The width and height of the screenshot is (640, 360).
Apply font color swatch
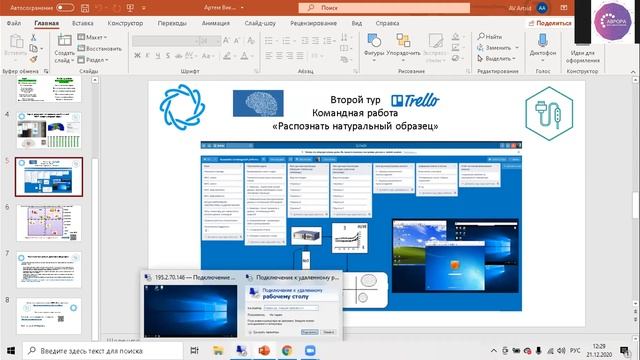point(244,56)
